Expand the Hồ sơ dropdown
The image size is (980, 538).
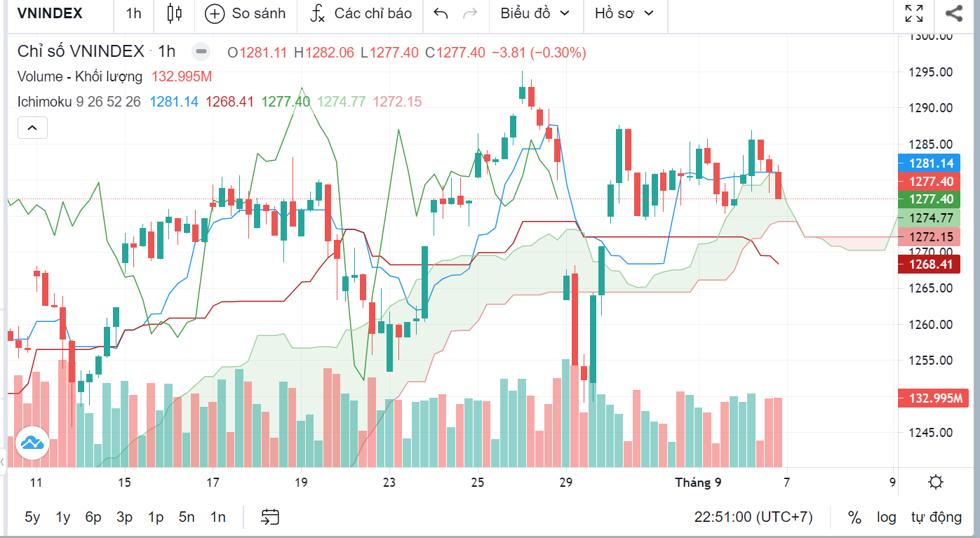click(x=624, y=13)
